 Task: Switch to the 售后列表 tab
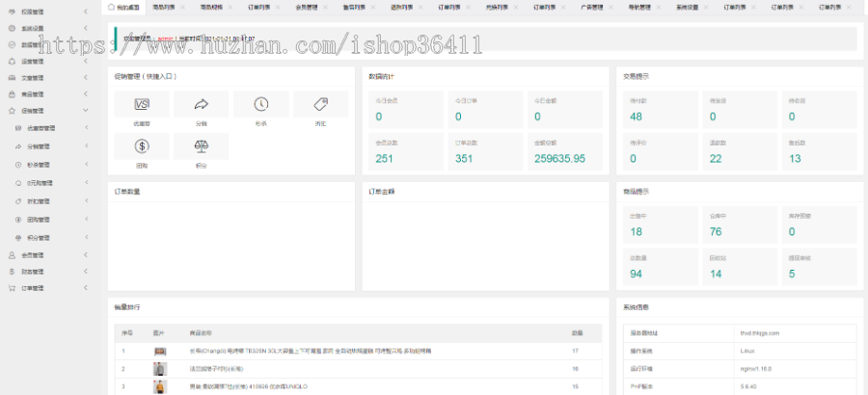point(354,7)
